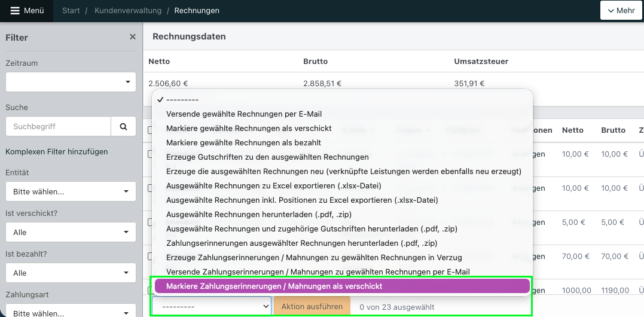The height and width of the screenshot is (317, 644).
Task: Open the Zahlungsart dropdown
Action: (x=71, y=310)
